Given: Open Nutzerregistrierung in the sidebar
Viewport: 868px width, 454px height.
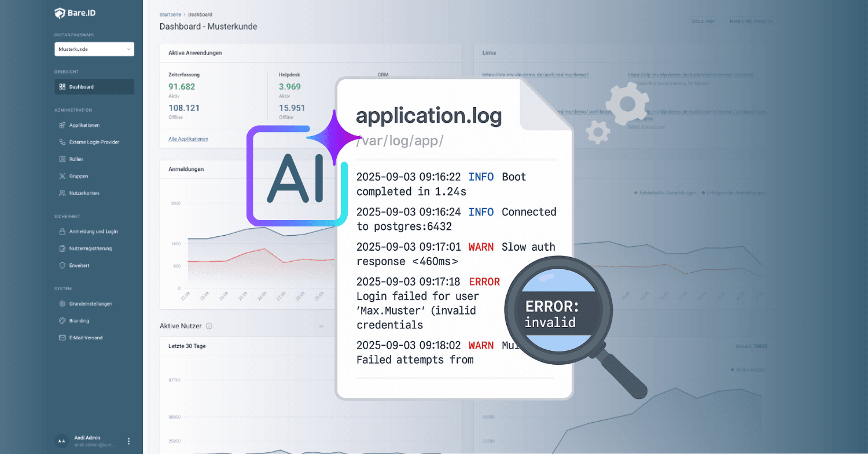Looking at the screenshot, I should tap(90, 248).
